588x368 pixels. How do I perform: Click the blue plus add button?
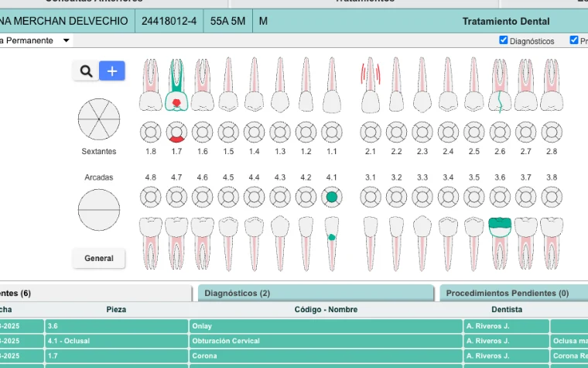point(112,71)
